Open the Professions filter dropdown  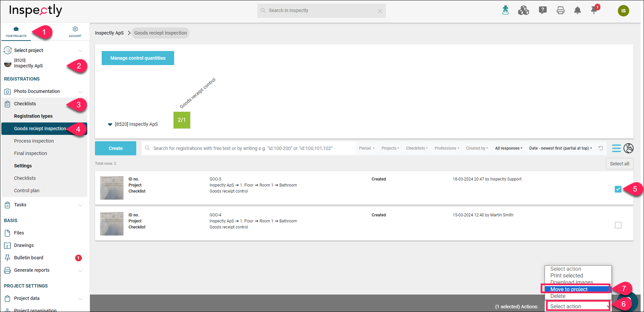pos(447,148)
